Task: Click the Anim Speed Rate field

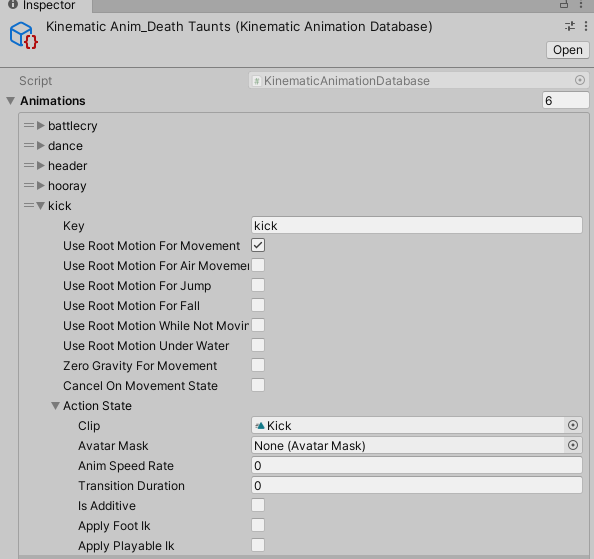Action: coord(417,465)
